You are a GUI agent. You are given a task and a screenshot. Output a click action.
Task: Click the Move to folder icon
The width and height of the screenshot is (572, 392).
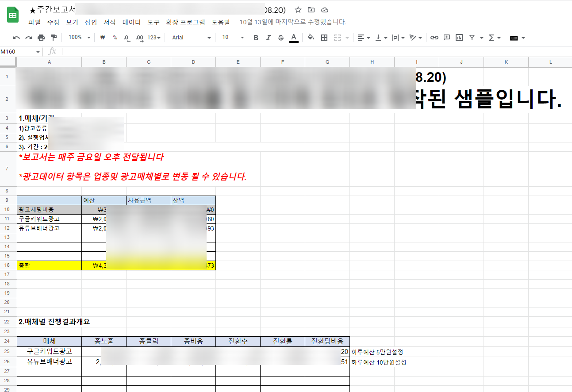pyautogui.click(x=311, y=10)
